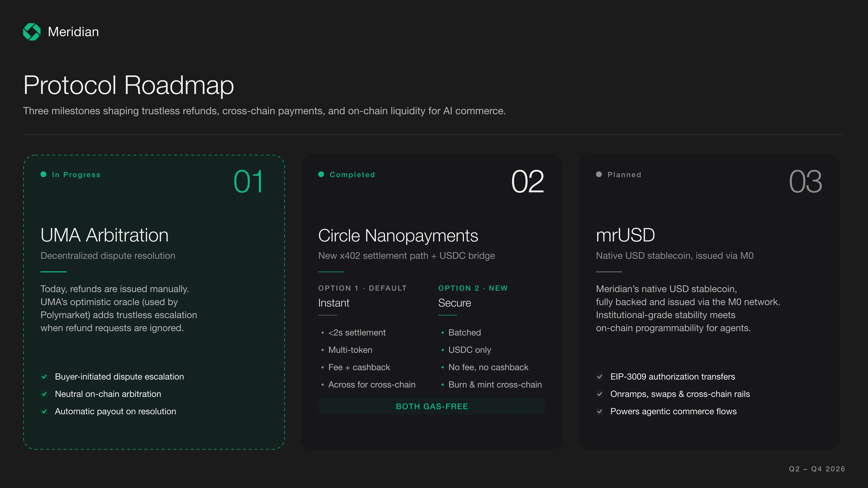
Task: Click the 'Today, refunds are issued manually' paragraph
Action: [119, 308]
